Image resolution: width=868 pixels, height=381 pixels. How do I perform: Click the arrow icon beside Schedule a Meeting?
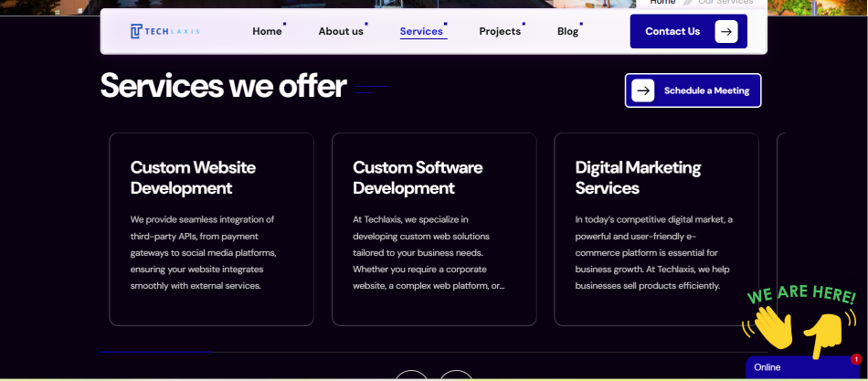(x=643, y=90)
